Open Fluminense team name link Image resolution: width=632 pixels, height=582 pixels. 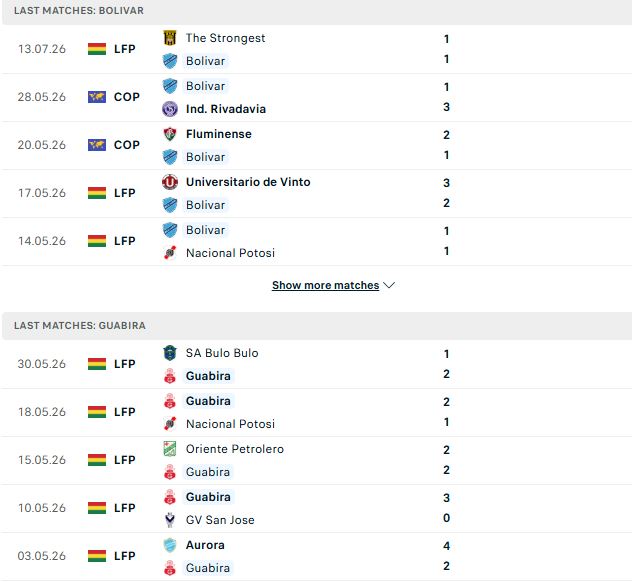pos(218,134)
